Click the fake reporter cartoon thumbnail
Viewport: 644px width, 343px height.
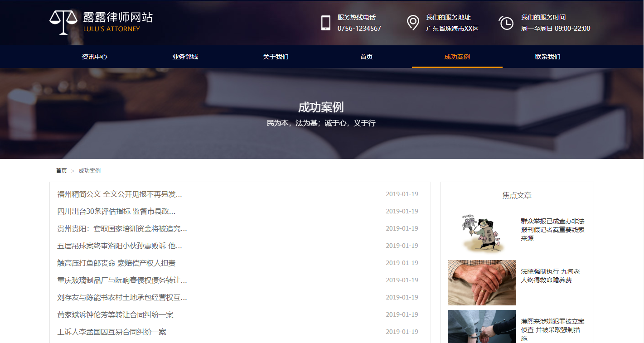click(x=481, y=233)
